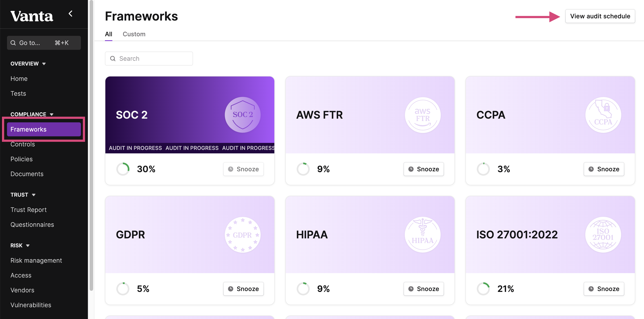644x319 pixels.
Task: Click the ISO 27001 globe badge icon
Action: tap(603, 235)
